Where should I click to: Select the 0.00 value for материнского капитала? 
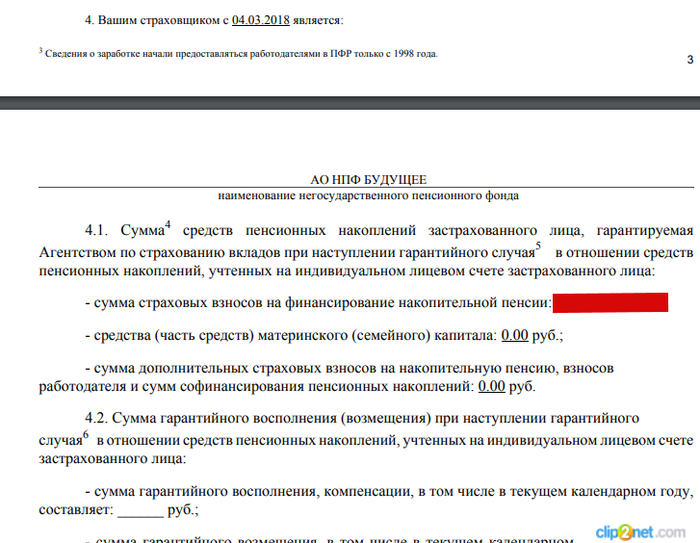[514, 335]
